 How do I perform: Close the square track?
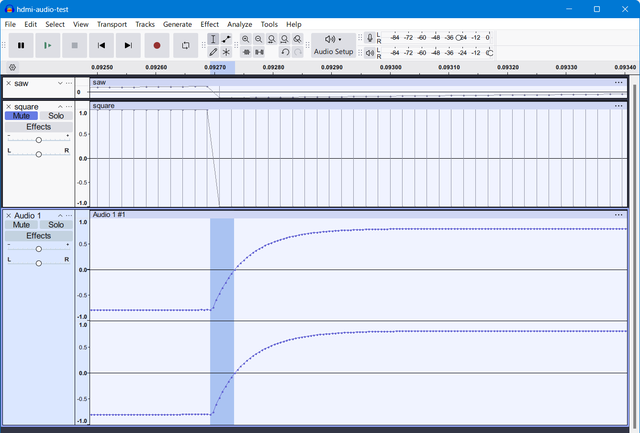9,107
